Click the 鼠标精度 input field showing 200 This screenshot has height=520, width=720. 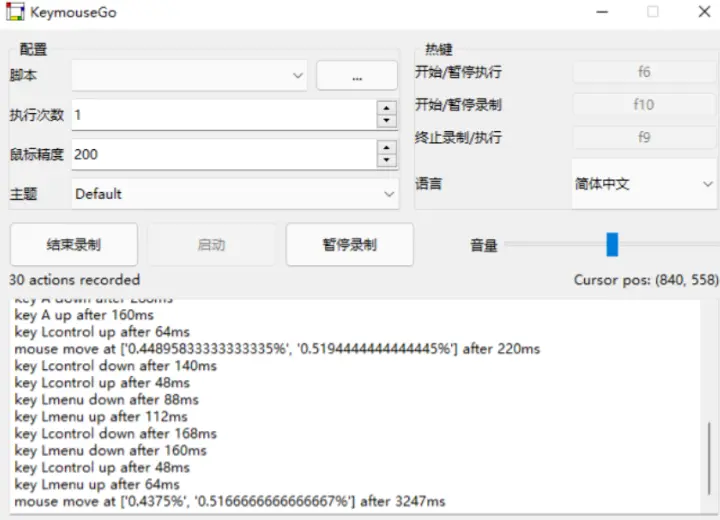(224, 154)
